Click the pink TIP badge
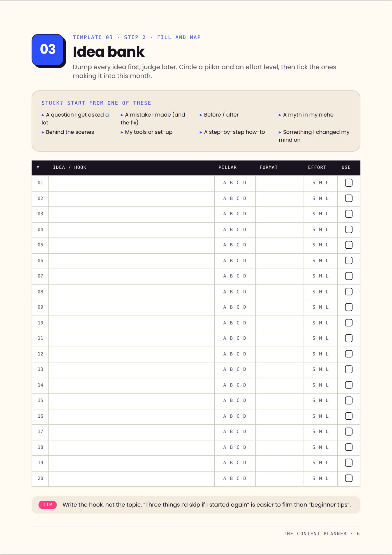The width and height of the screenshot is (392, 555). 48,505
